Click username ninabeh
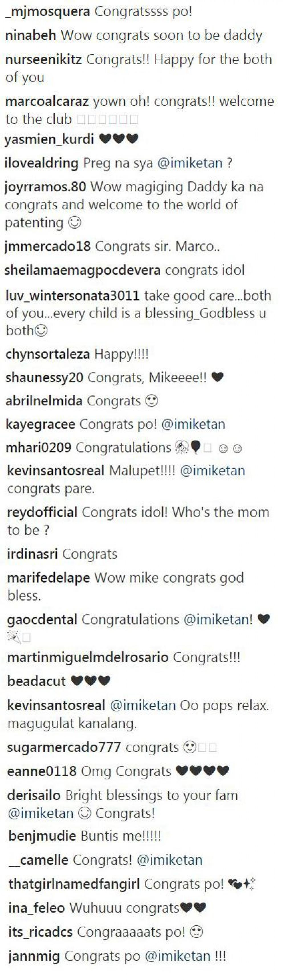The image size is (285, 980). click(31, 35)
